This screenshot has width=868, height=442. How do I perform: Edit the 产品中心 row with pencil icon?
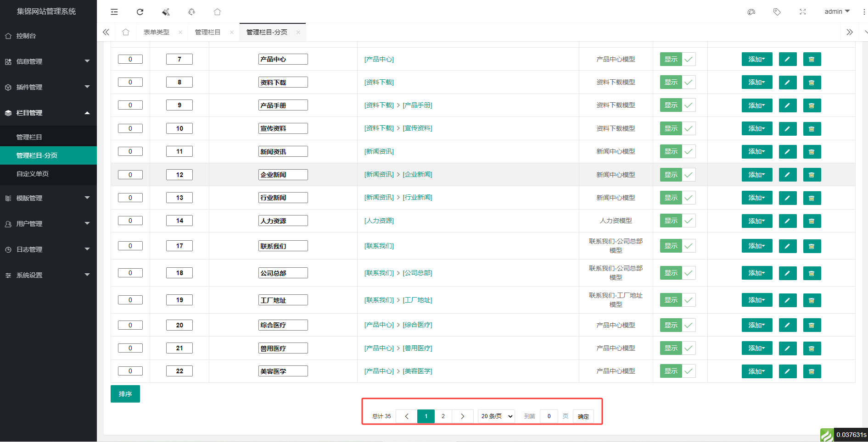(x=788, y=59)
